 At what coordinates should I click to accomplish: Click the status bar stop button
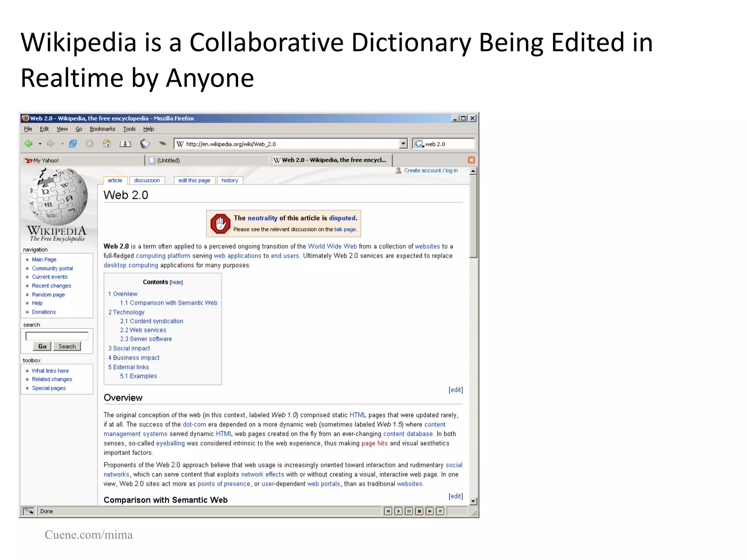click(x=419, y=511)
